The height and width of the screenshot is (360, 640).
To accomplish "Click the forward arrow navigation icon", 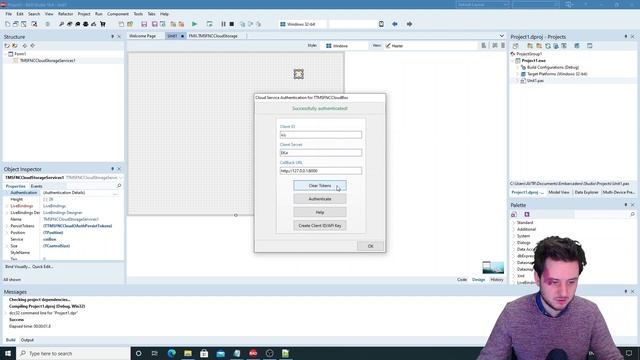I will pos(409,24).
